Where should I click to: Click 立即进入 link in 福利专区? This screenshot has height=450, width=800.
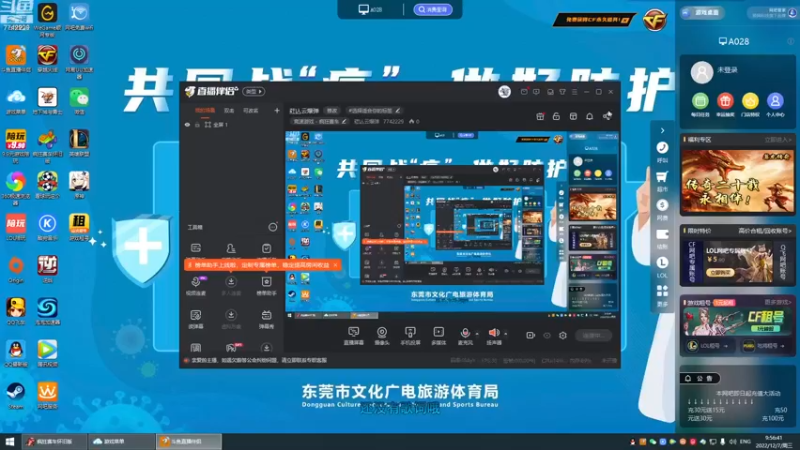[x=778, y=139]
